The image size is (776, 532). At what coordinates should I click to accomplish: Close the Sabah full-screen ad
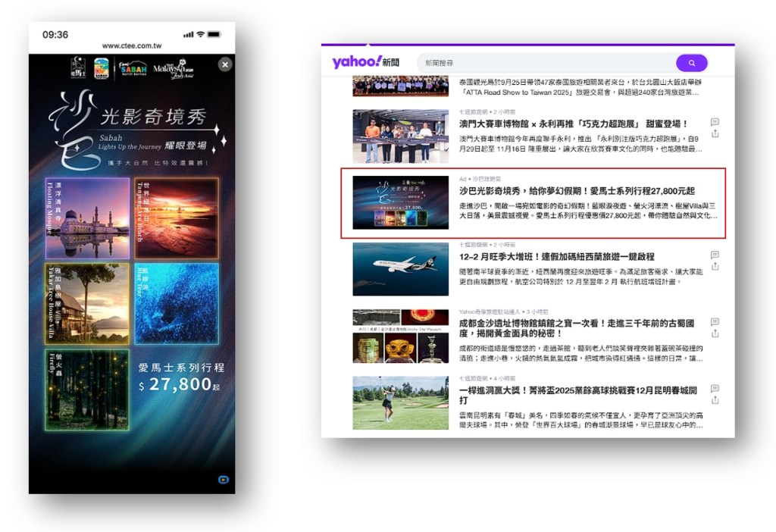(225, 65)
